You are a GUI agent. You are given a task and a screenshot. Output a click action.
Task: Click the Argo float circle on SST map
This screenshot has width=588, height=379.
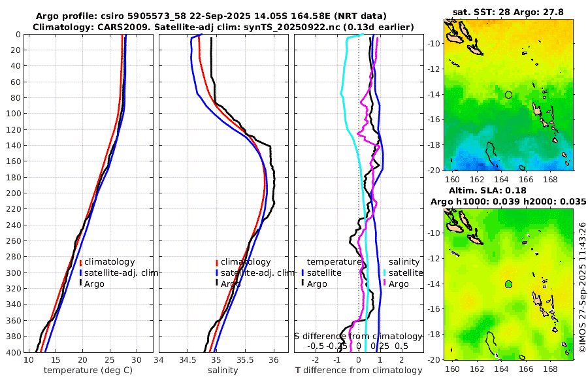[x=508, y=95]
